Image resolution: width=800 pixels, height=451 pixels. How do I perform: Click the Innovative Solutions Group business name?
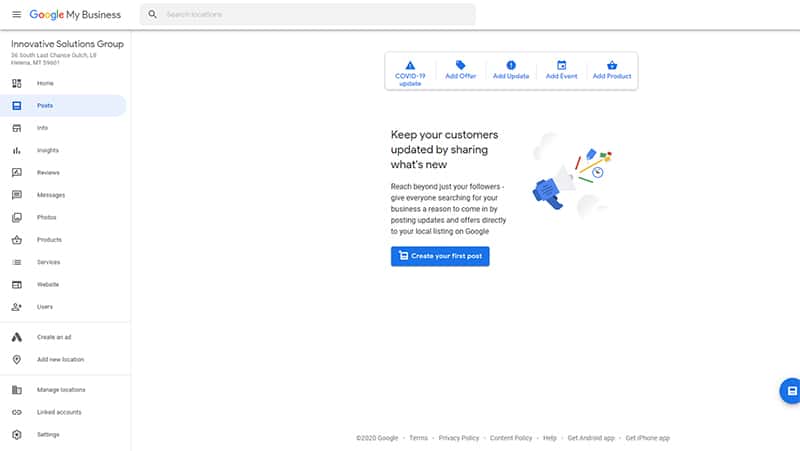pos(67,44)
